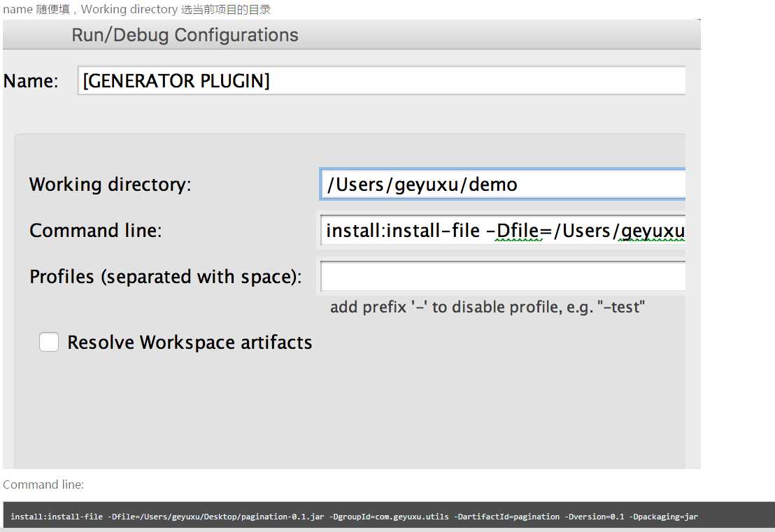Viewport: 775px width, 532px height.
Task: Click the "Name:" label
Action: tap(31, 81)
